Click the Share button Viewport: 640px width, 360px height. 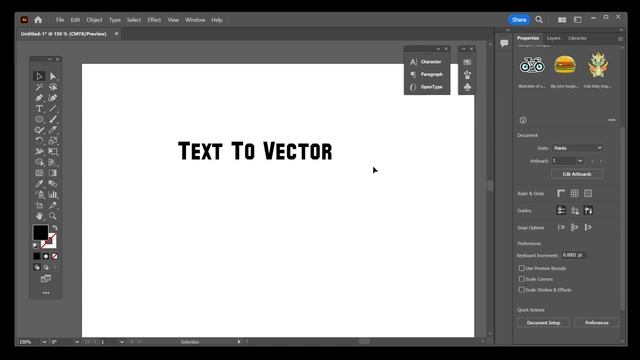pos(519,20)
